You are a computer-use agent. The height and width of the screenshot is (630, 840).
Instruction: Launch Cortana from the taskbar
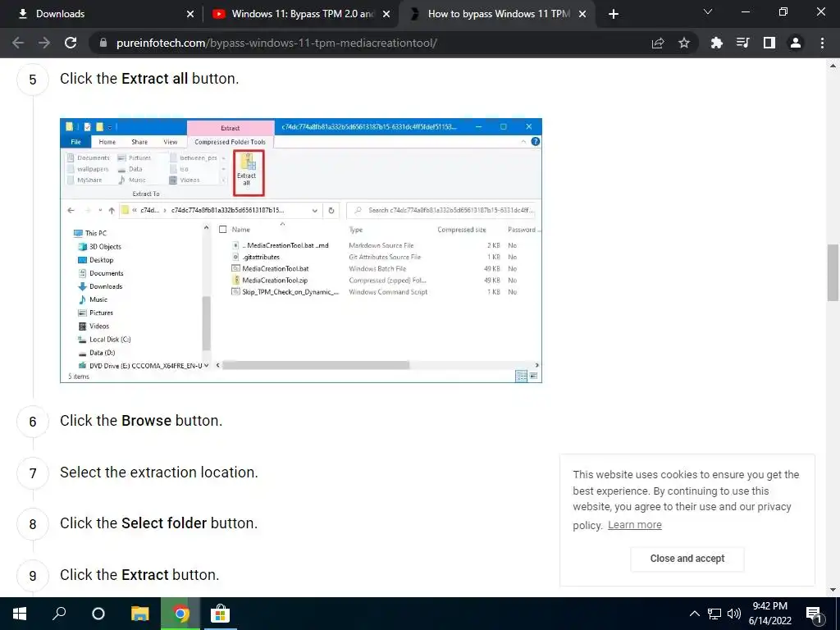pyautogui.click(x=98, y=614)
